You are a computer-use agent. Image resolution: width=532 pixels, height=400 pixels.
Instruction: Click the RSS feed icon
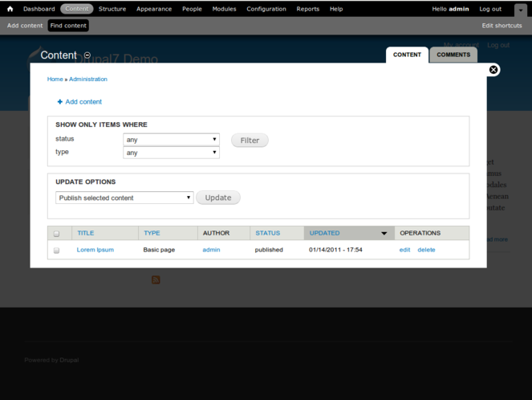tap(156, 280)
